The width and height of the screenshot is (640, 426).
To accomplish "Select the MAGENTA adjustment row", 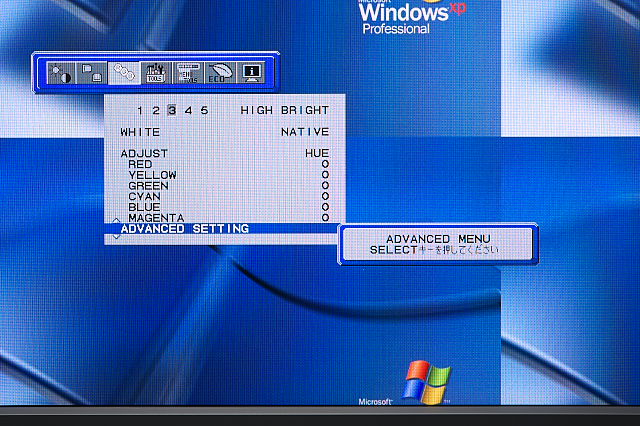I will click(156, 217).
